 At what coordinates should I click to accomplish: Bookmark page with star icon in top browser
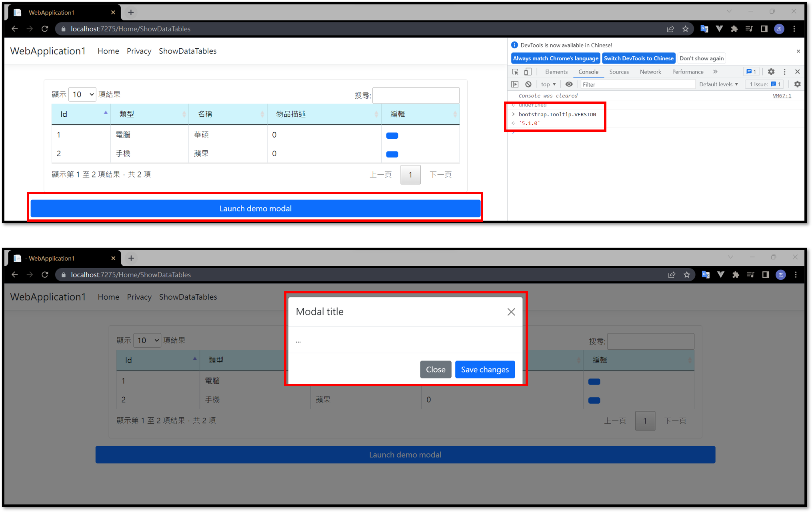click(x=686, y=29)
